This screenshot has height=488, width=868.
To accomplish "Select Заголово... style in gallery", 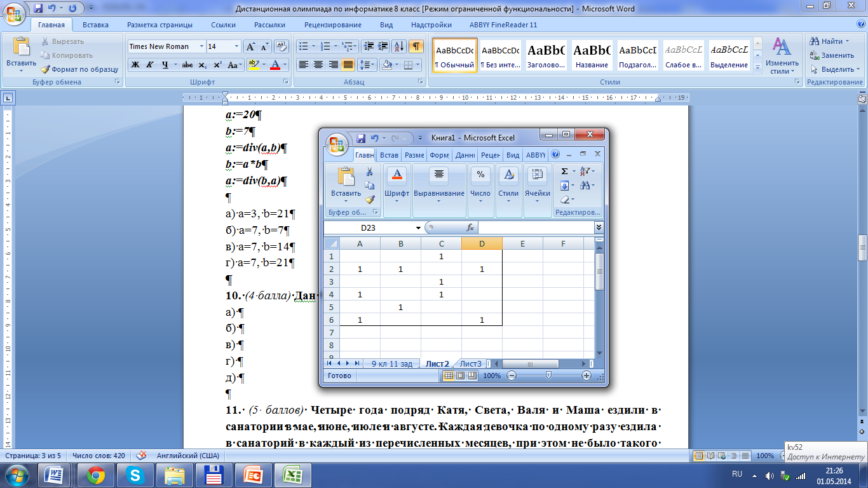I will pyautogui.click(x=546, y=55).
